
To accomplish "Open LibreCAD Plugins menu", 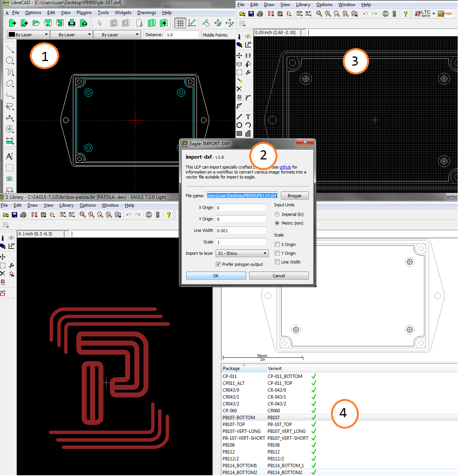I will 84,13.
